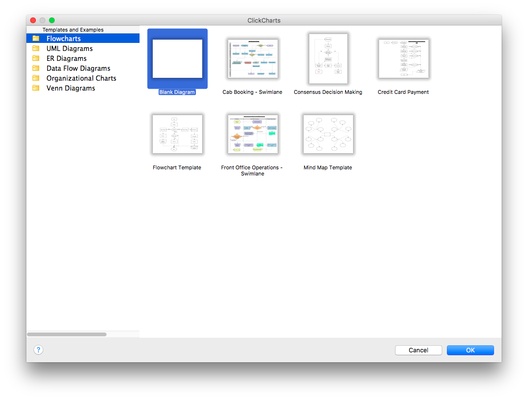Image resolution: width=528 pixels, height=400 pixels.
Task: Click the ER Diagrams folder icon
Action: (x=36, y=58)
